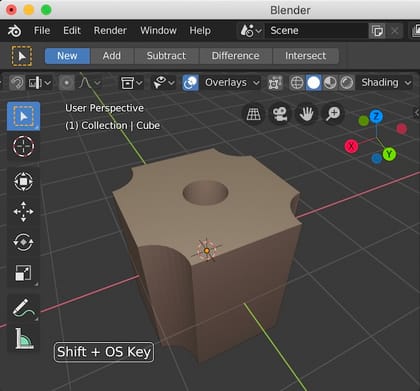Set selection mode to Add
Screen dimensions: 420x391
click(112, 56)
